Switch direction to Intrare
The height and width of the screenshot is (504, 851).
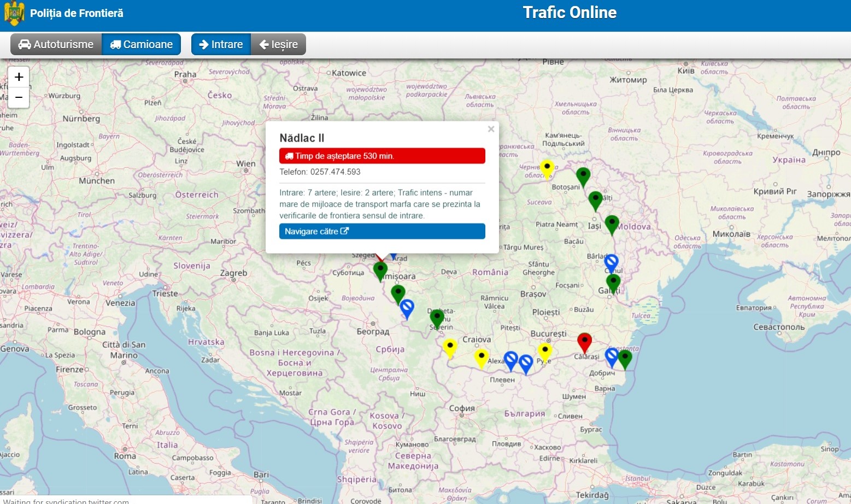click(221, 44)
